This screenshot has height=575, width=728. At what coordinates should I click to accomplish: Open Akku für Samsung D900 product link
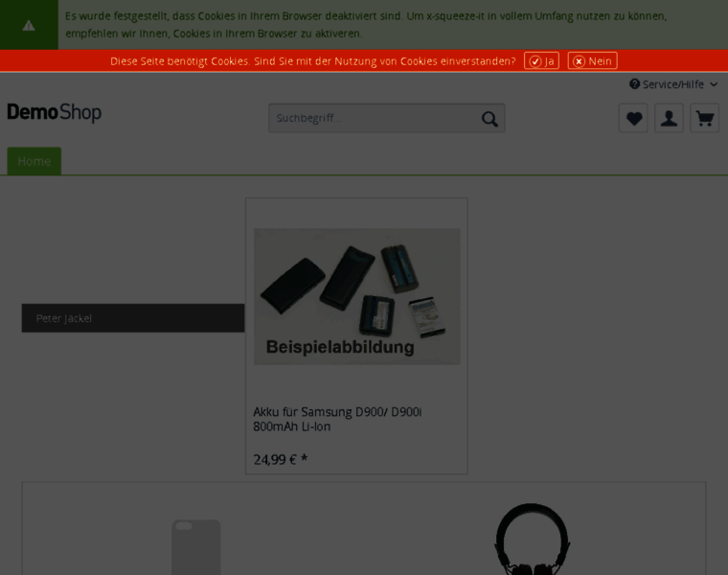click(337, 419)
